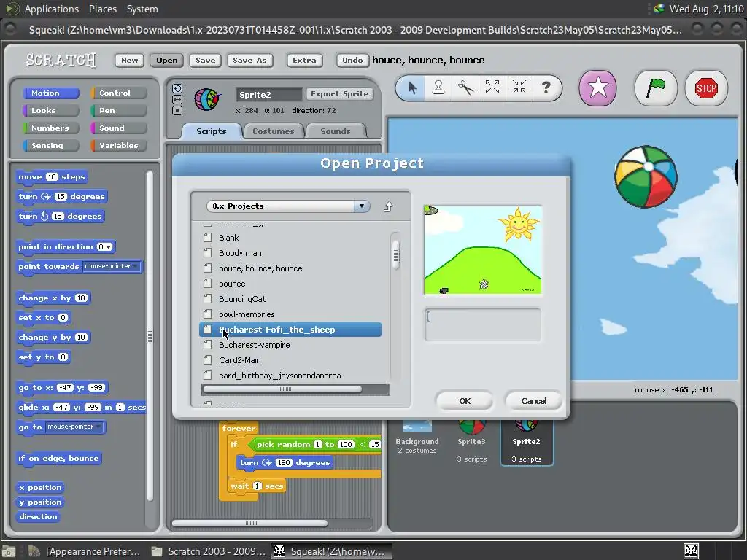Select the Control block category
747x560 pixels.
pos(118,93)
